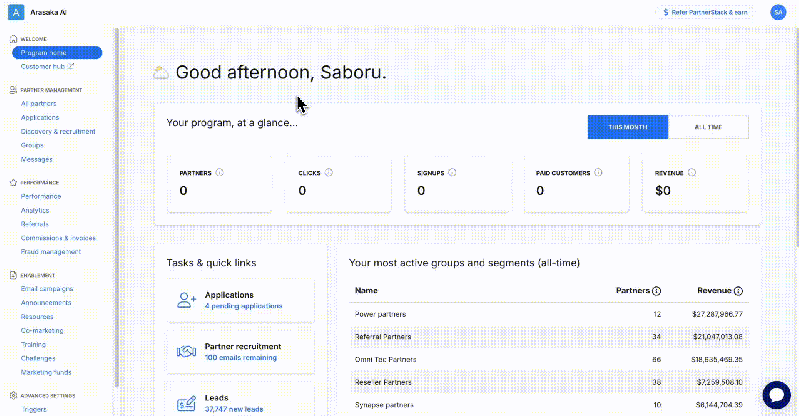
Task: Switch stats to ALL TIME
Action: click(x=707, y=127)
